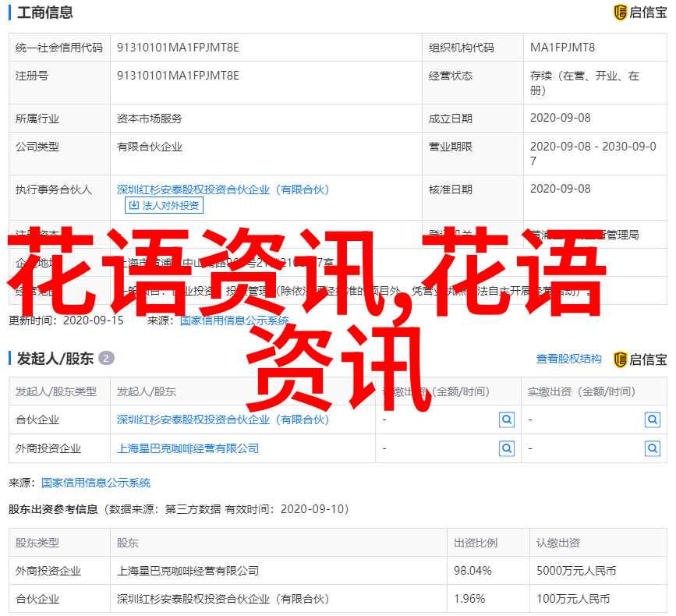Click the 工商信息 section heading
Screen dimensions: 676x616
(x=45, y=12)
